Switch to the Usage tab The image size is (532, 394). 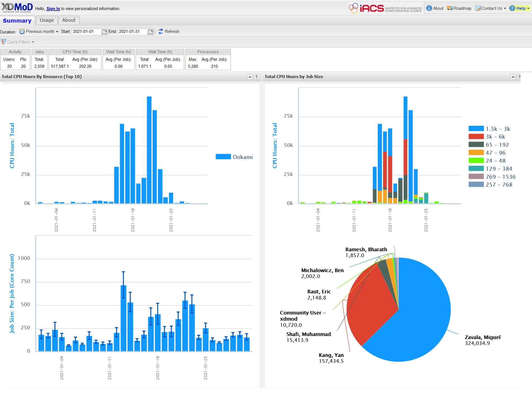tap(47, 20)
